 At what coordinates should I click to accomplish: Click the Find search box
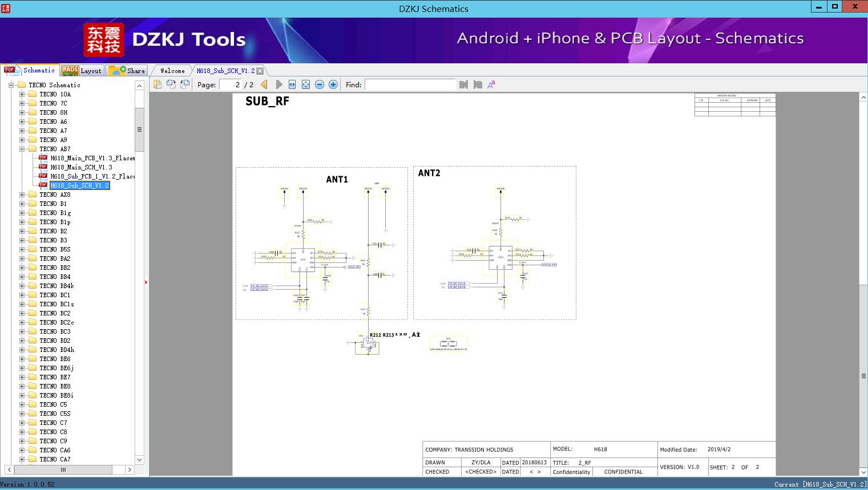(x=410, y=84)
